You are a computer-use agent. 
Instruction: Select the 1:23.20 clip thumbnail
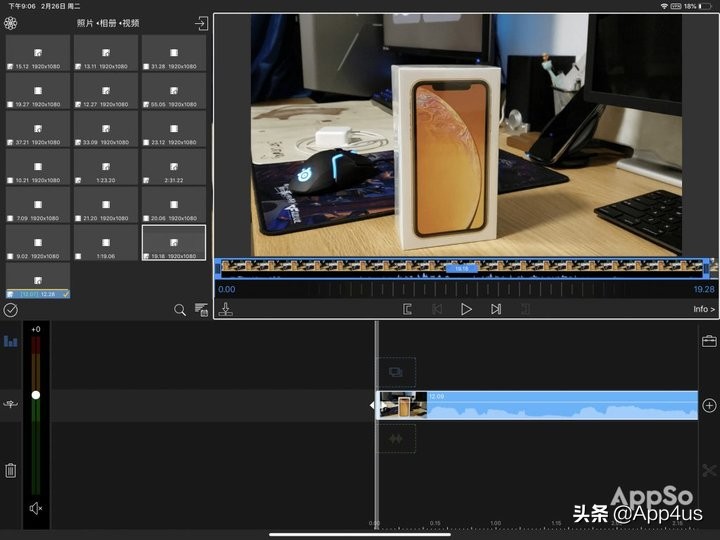coord(106,167)
